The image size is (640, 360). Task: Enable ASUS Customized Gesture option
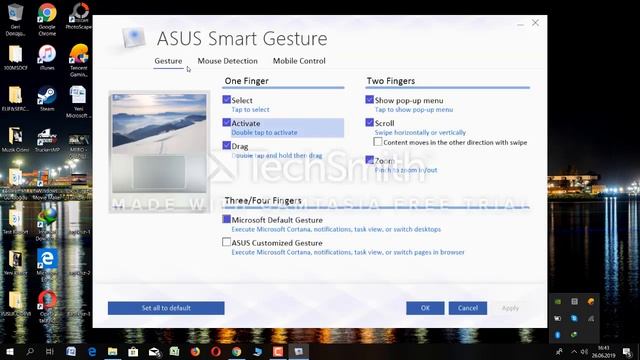pyautogui.click(x=227, y=242)
